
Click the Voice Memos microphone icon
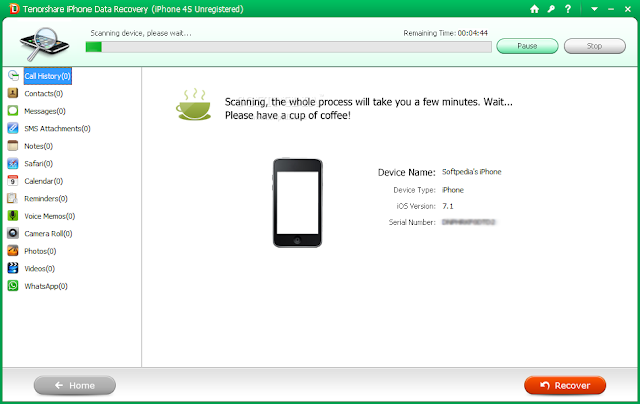point(13,216)
